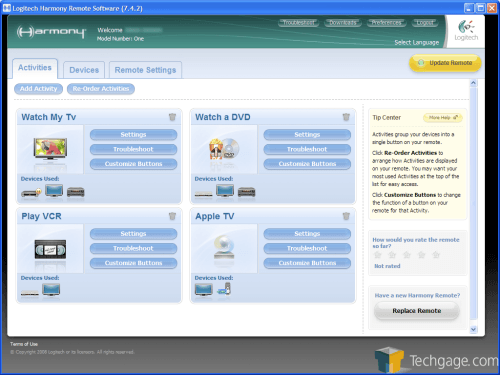Viewport: 500px width, 375px height.
Task: Select TV screen device icon in Watch My Tv
Action: pyautogui.click(x=54, y=191)
